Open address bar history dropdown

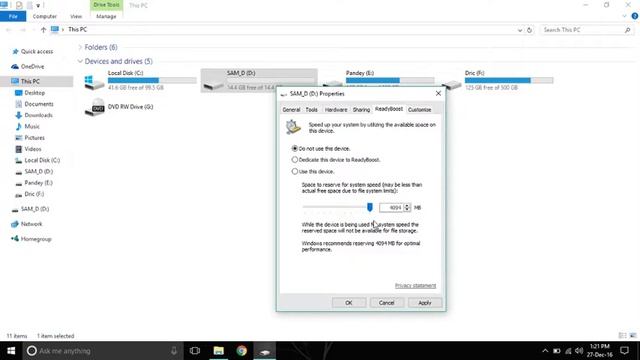(520, 30)
